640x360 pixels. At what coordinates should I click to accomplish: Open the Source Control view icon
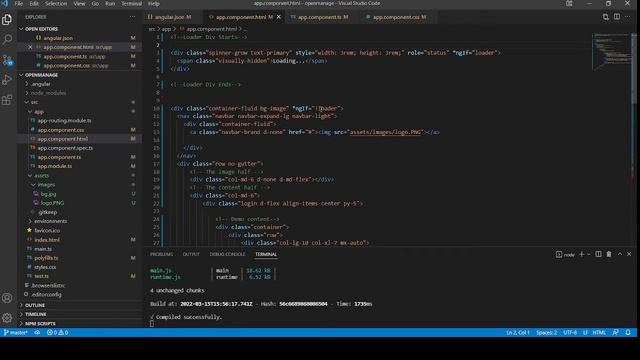[x=7, y=60]
